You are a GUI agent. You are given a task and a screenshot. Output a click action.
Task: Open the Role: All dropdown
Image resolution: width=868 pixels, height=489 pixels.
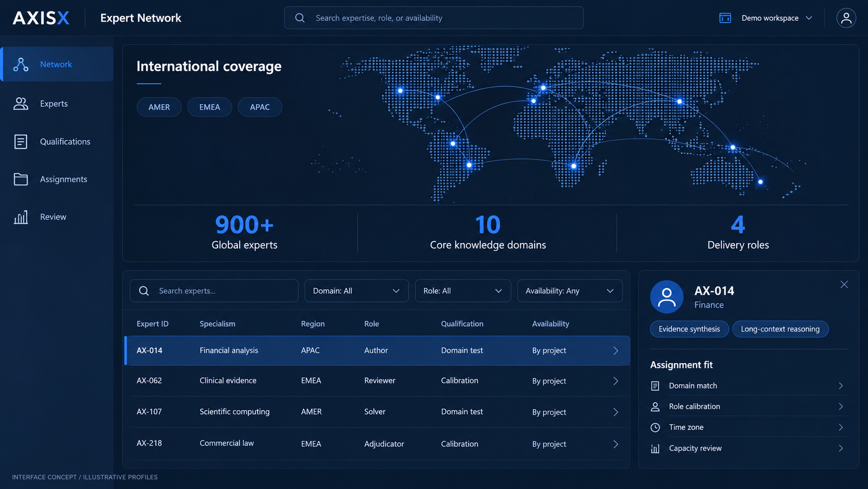point(463,291)
